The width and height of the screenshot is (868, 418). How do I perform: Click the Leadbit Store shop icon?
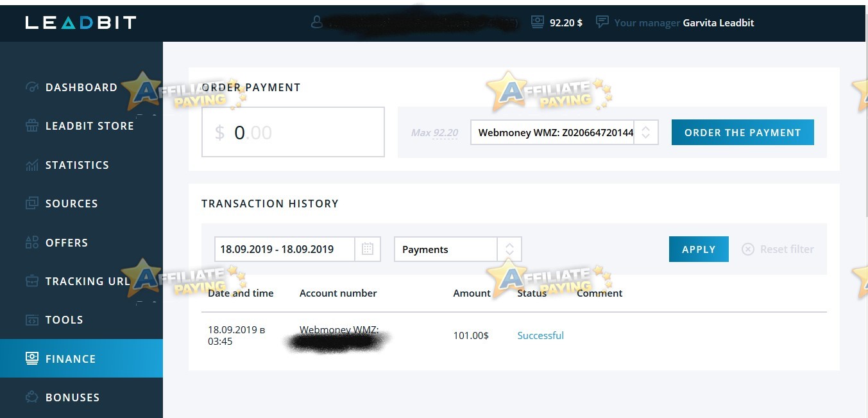pos(32,126)
